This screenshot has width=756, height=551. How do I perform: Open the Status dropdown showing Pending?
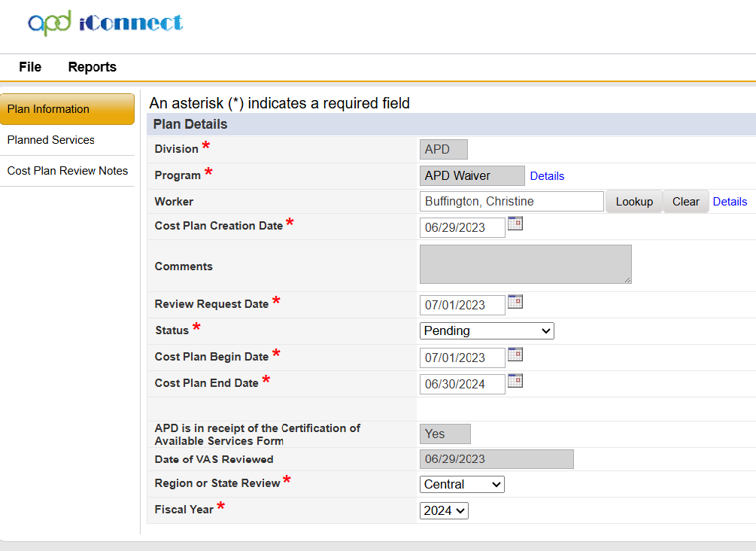[x=487, y=331]
